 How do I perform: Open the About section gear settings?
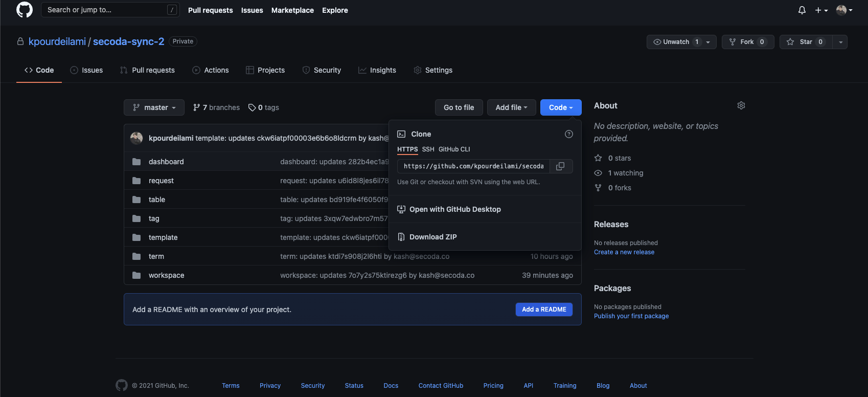(x=741, y=105)
